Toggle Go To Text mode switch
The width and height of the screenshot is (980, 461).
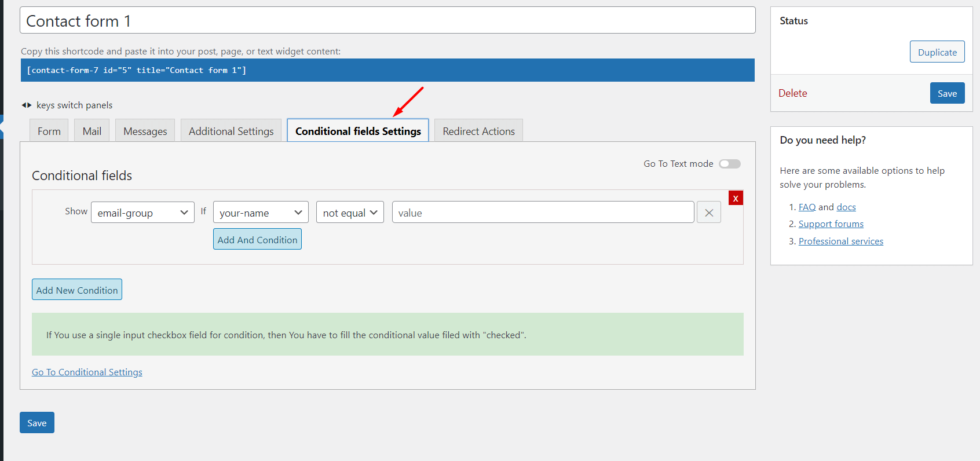(x=730, y=164)
